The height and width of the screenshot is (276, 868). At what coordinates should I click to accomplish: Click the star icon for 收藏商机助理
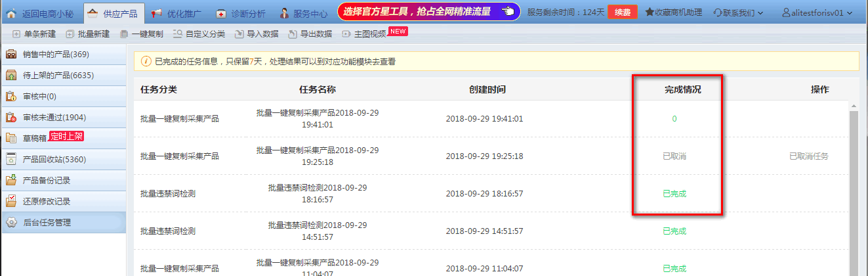pyautogui.click(x=649, y=12)
